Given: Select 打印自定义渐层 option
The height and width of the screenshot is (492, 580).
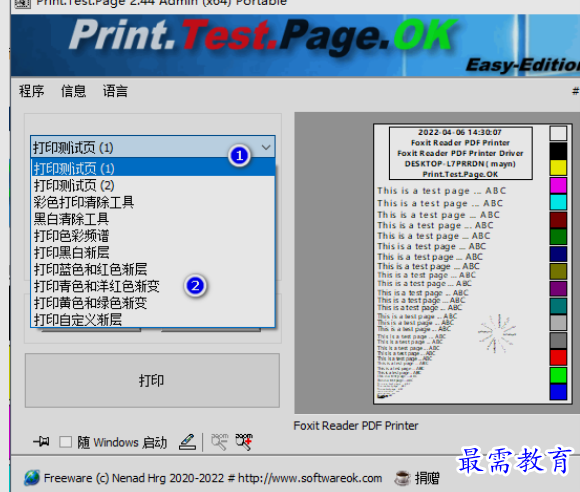Looking at the screenshot, I should [153, 319].
